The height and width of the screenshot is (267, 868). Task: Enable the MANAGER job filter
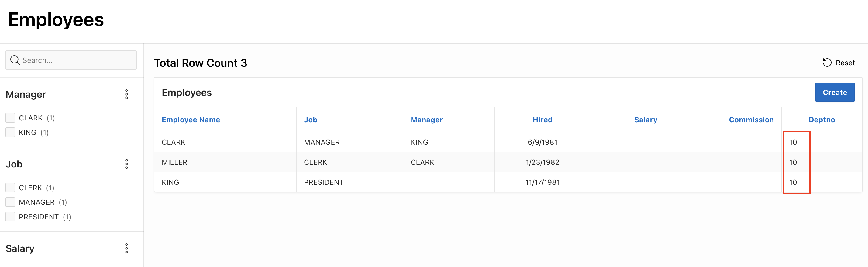click(x=10, y=202)
